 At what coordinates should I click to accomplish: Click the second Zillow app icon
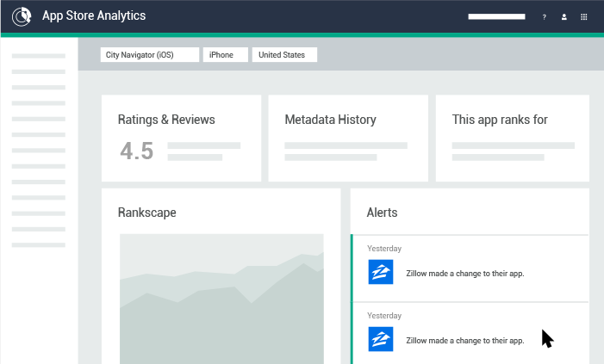point(381,339)
